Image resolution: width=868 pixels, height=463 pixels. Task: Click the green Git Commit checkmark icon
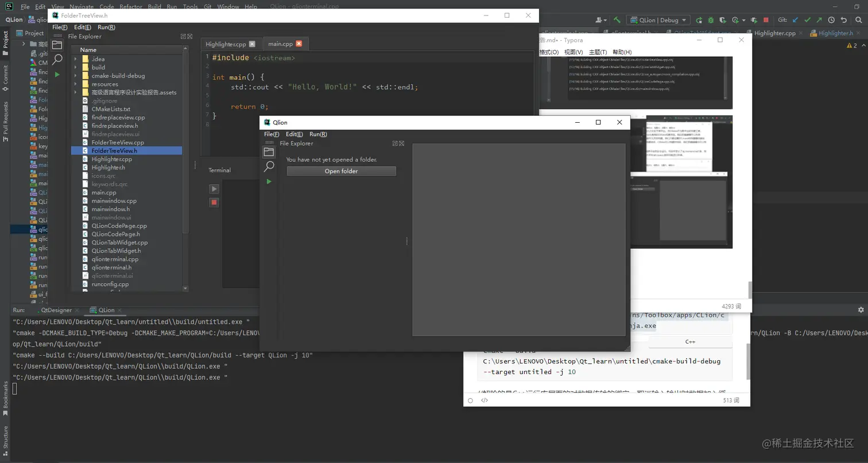click(x=808, y=20)
